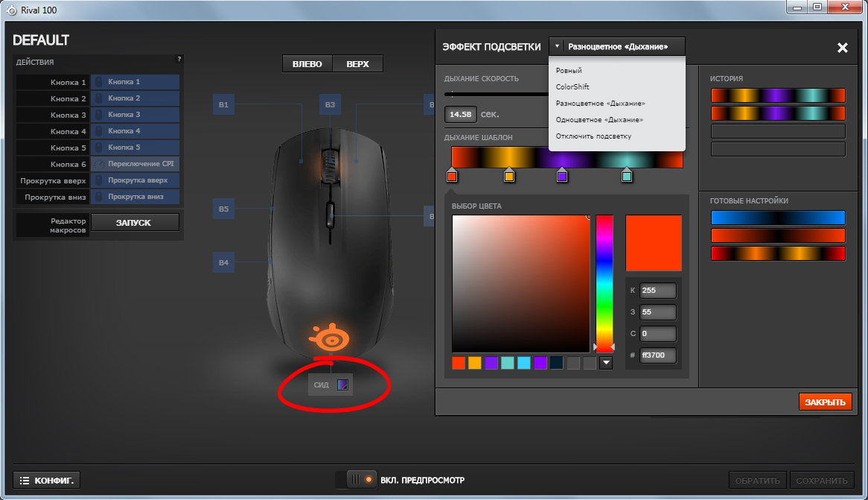Pick the amber orange saved color swatch

tap(475, 363)
